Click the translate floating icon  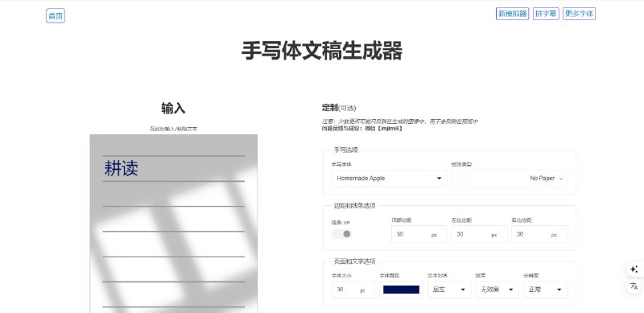634,286
